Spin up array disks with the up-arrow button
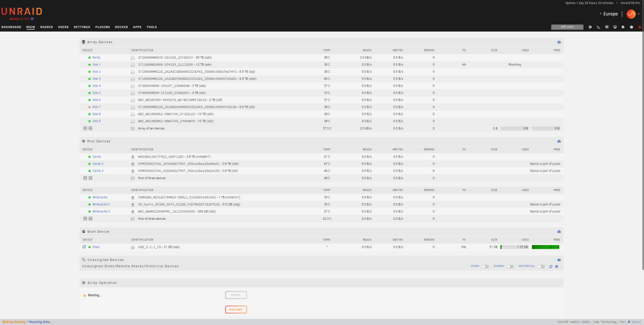The height and width of the screenshot is (325, 644). [x=90, y=128]
